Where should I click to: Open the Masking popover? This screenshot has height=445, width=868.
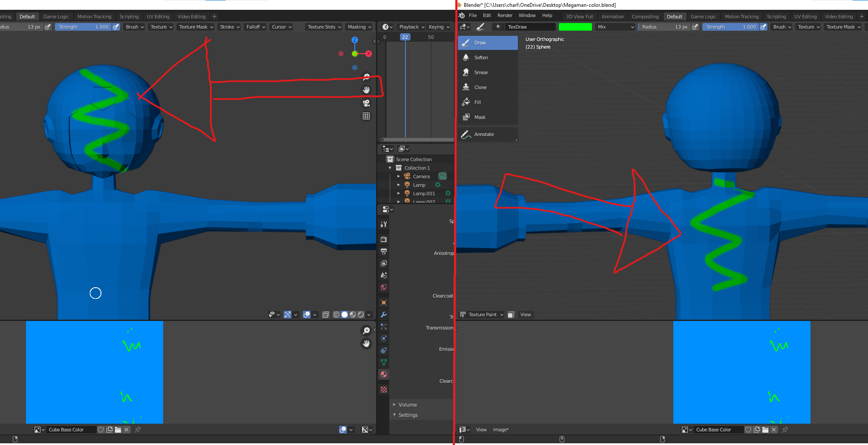click(x=359, y=27)
